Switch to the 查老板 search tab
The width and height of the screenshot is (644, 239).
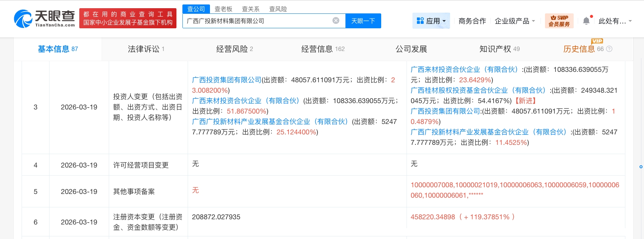coord(223,9)
